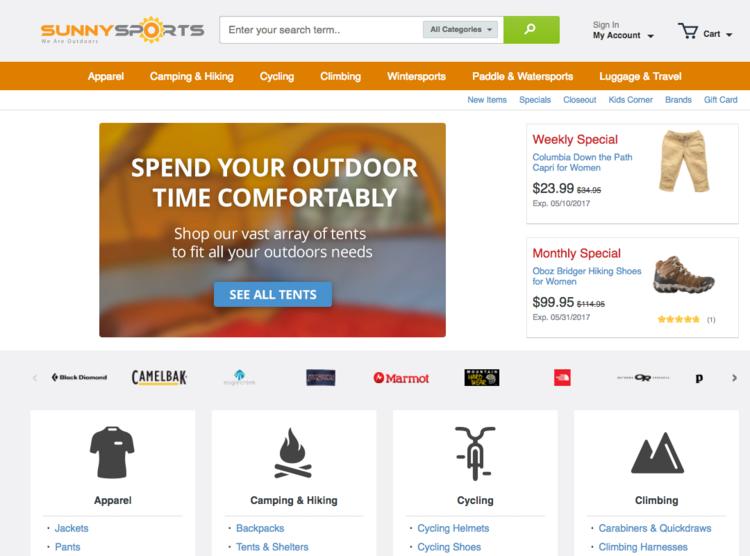Open the shopping cart icon
Screen dimensions: 750x556
click(688, 32)
